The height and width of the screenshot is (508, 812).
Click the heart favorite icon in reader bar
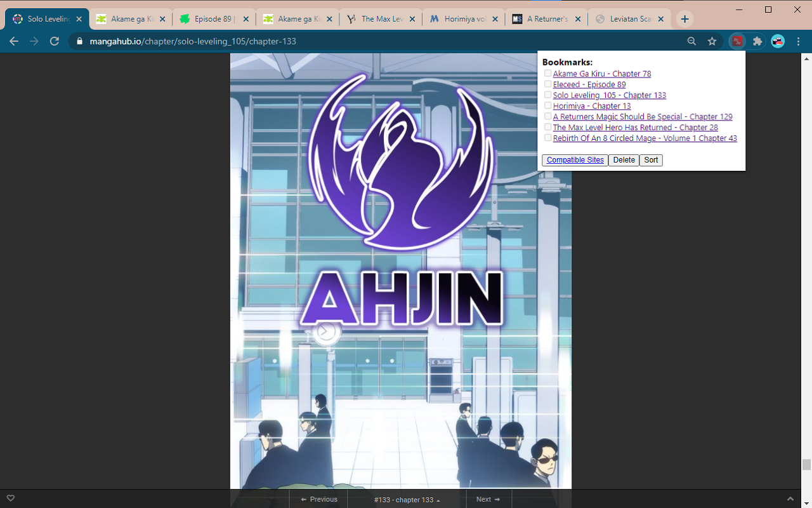pyautogui.click(x=10, y=498)
